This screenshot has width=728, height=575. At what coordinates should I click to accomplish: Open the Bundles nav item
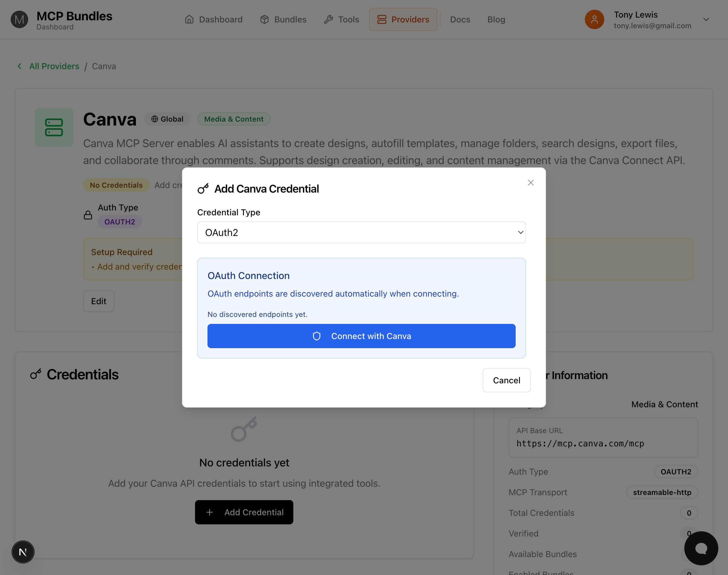[x=283, y=19]
